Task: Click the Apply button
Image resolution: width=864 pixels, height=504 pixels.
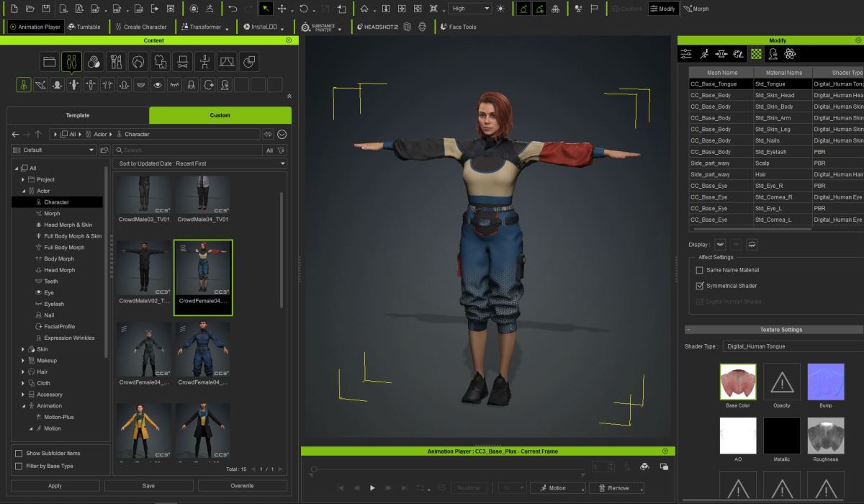Action: 55,486
